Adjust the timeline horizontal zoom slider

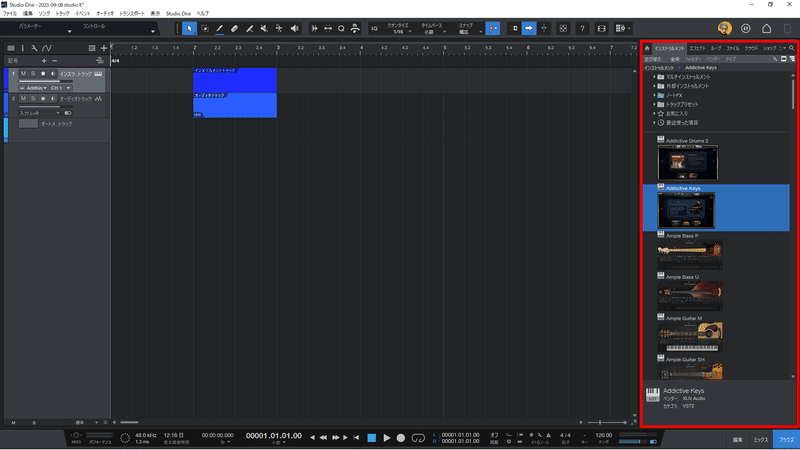pos(607,422)
